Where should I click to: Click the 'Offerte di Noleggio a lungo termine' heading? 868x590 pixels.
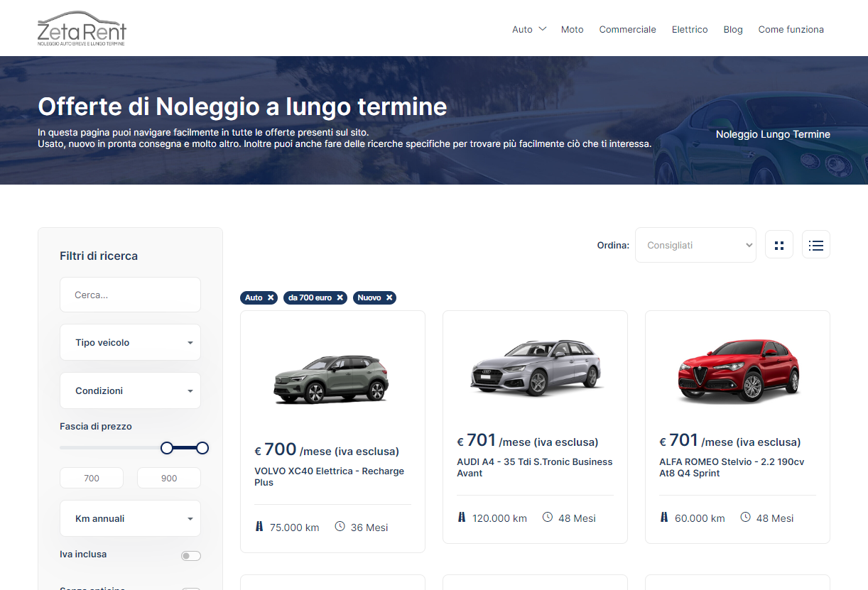pyautogui.click(x=242, y=106)
